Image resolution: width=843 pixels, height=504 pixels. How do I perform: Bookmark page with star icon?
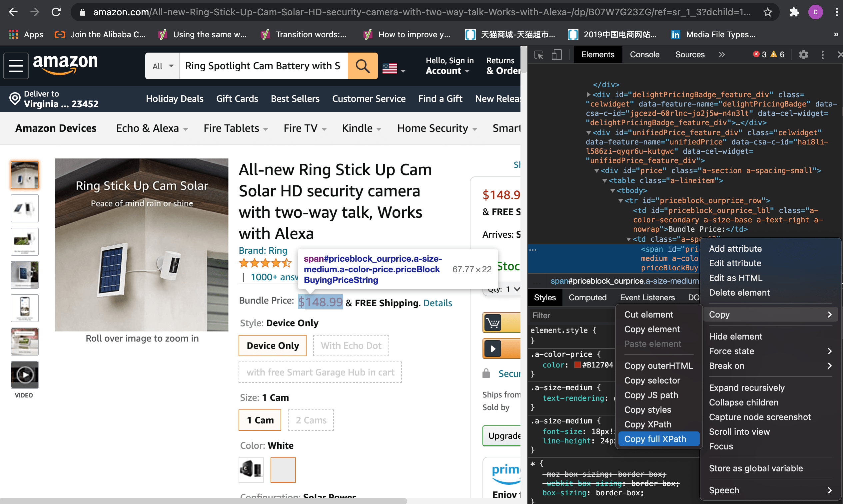click(x=768, y=13)
